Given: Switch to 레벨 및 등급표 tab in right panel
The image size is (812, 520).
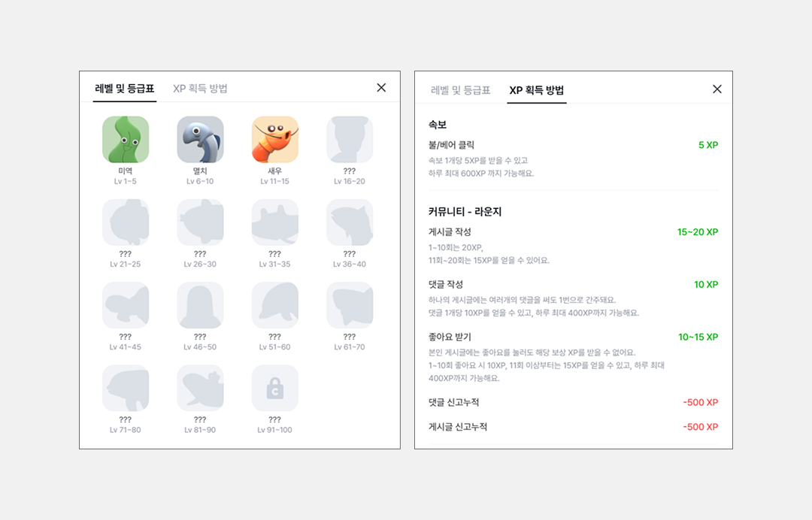Looking at the screenshot, I should [x=460, y=90].
